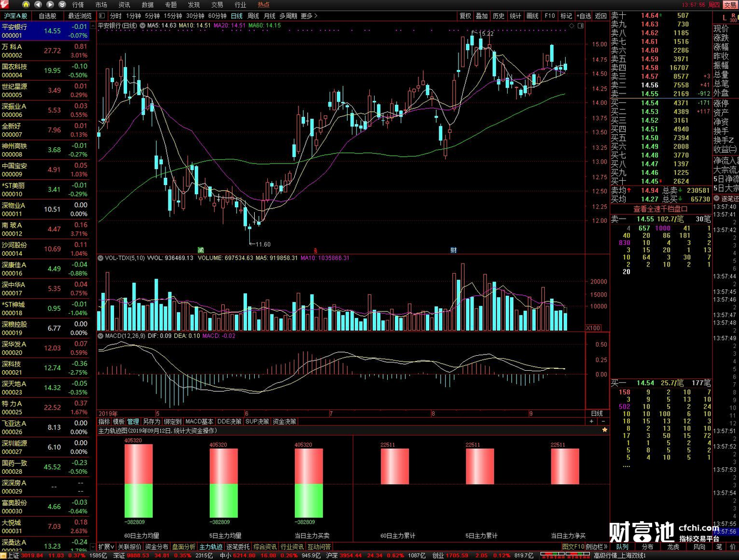Open the 复权 dropdown
The image size is (739, 560).
(x=465, y=16)
